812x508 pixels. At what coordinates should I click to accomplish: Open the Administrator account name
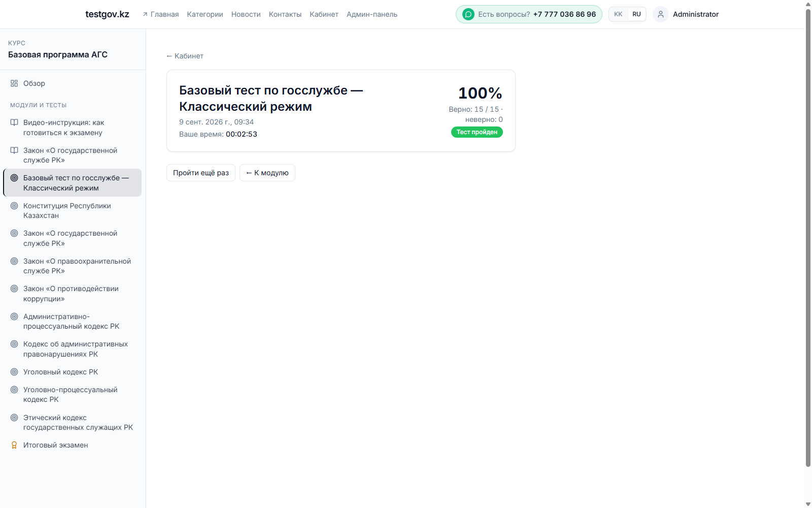tap(696, 14)
